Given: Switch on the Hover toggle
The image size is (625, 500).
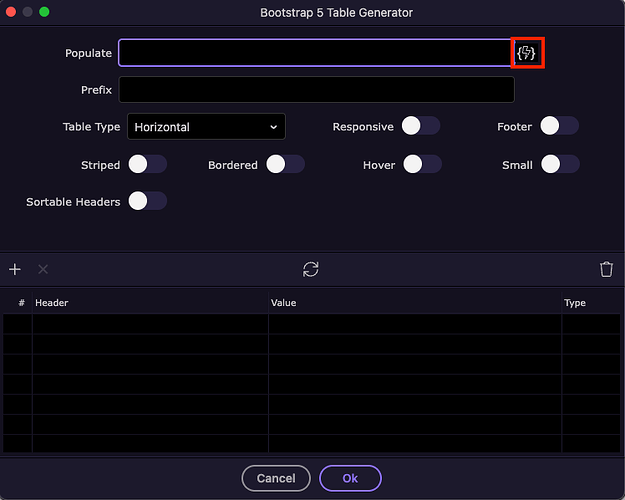Looking at the screenshot, I should tap(422, 164).
